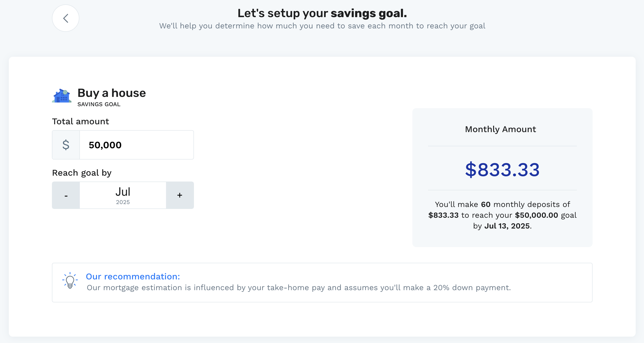Select the Jul 2025 date display
Viewport: 644px width, 343px height.
[x=123, y=195]
